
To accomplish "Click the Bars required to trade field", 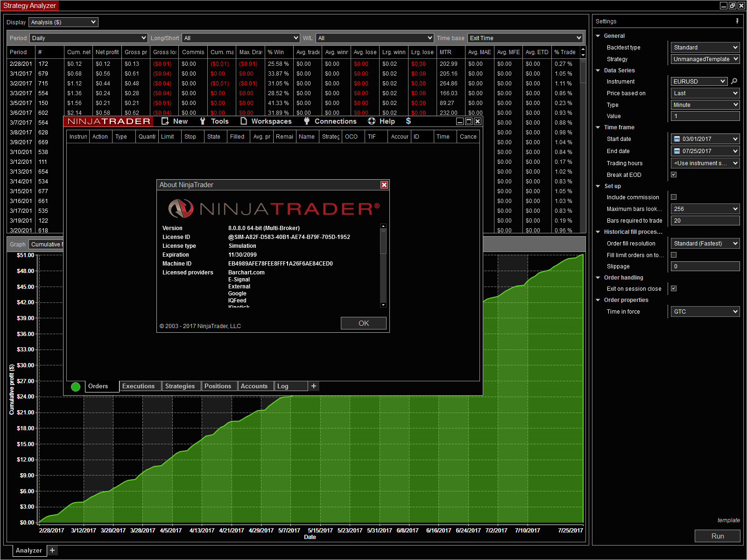I will click(x=705, y=220).
